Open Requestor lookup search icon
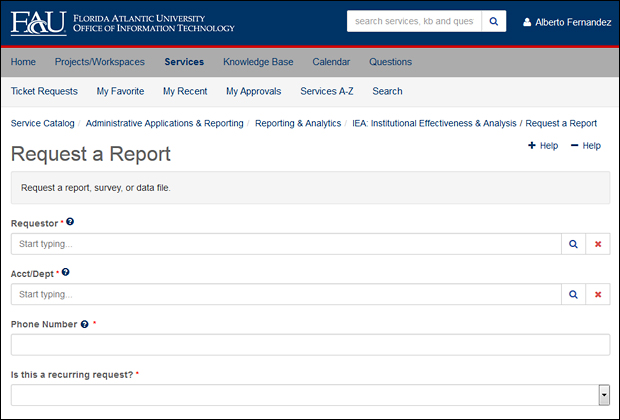The image size is (620, 420). (x=573, y=244)
